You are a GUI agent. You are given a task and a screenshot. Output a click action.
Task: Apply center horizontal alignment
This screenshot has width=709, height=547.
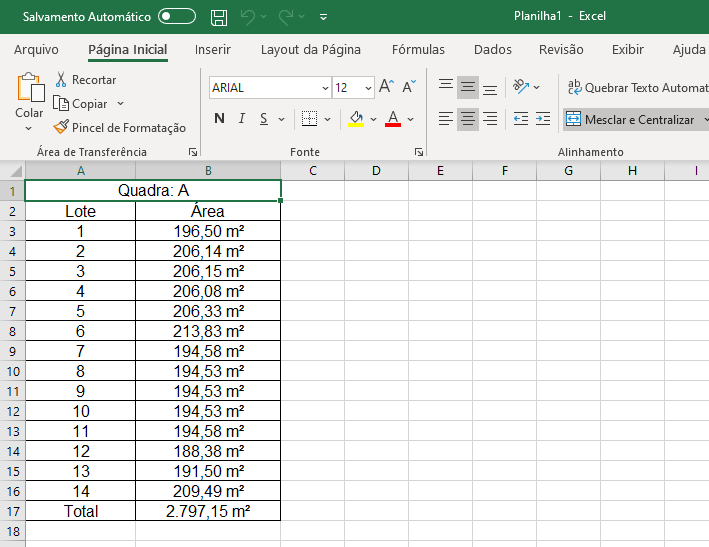click(468, 119)
